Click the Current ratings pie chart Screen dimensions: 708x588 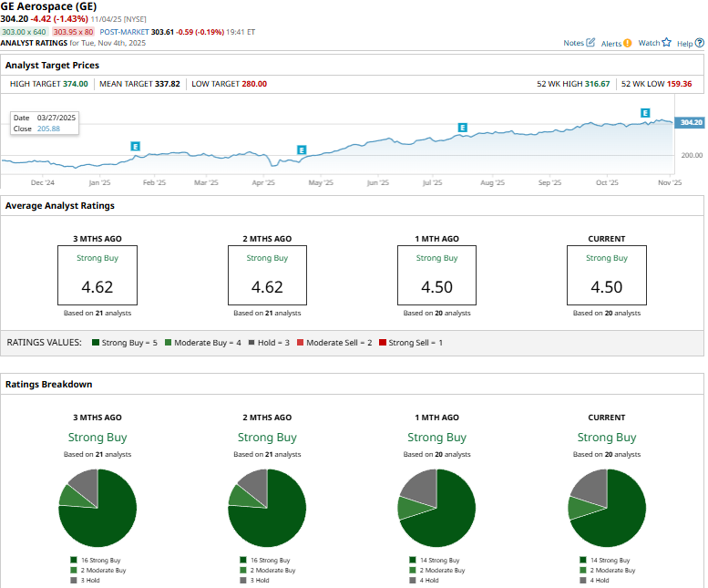(606, 508)
